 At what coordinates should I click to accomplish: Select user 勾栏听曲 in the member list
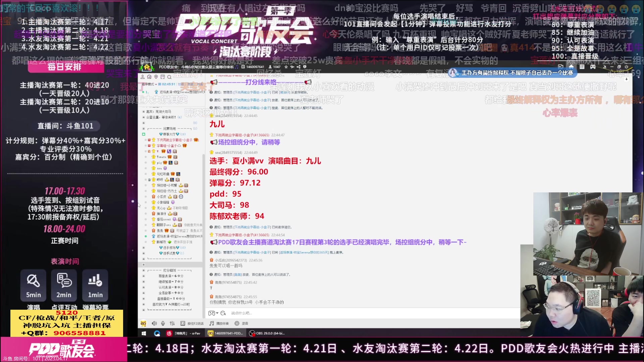point(163,174)
